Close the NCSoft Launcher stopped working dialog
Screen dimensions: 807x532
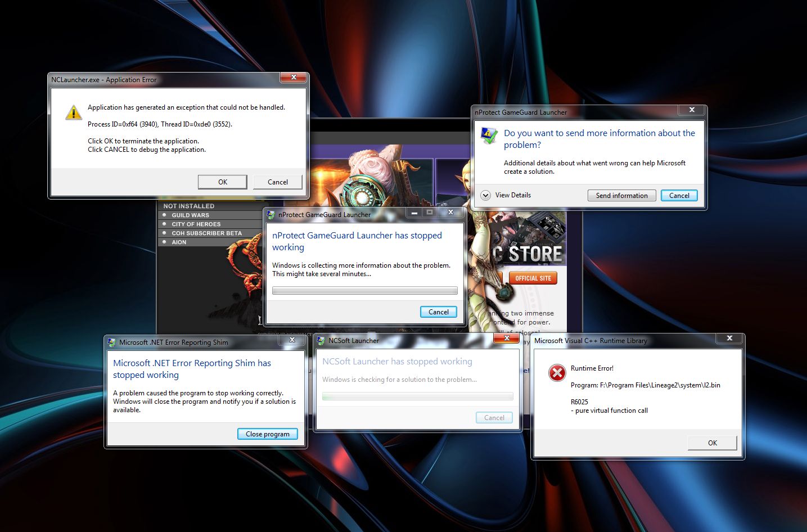tap(507, 338)
